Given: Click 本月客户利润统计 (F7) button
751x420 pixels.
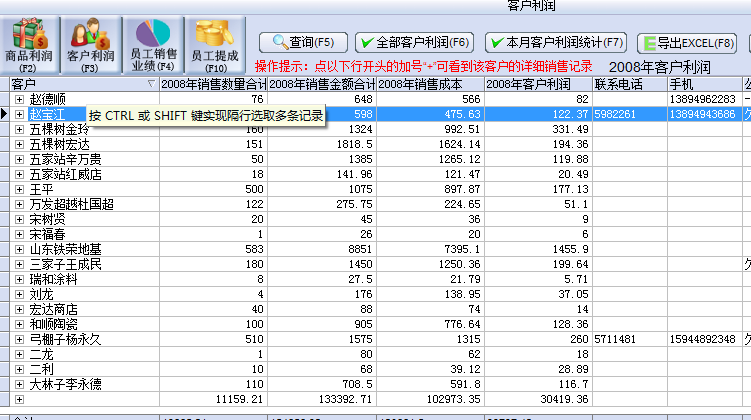Looking at the screenshot, I should pos(556,42).
